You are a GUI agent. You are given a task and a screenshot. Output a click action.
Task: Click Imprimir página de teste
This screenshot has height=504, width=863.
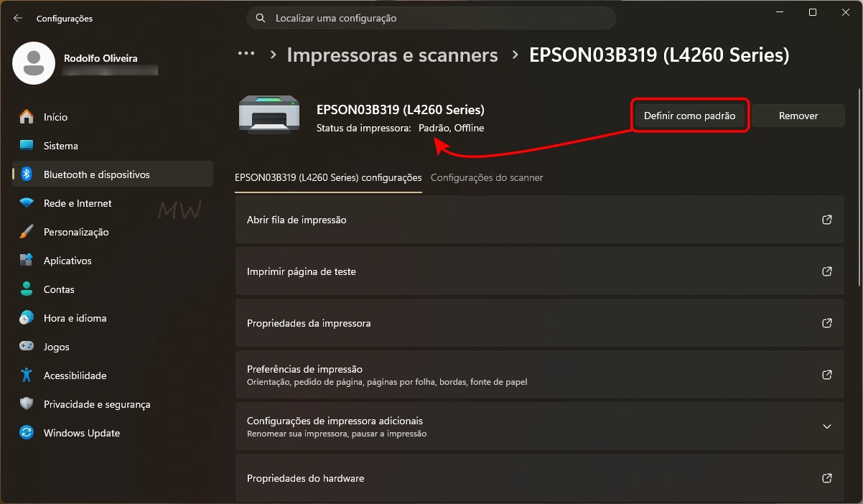point(540,271)
